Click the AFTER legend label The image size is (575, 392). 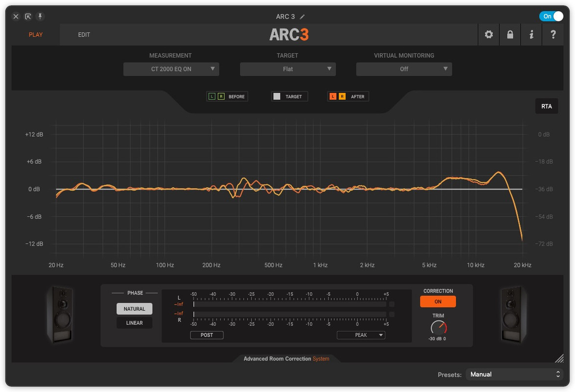point(357,97)
